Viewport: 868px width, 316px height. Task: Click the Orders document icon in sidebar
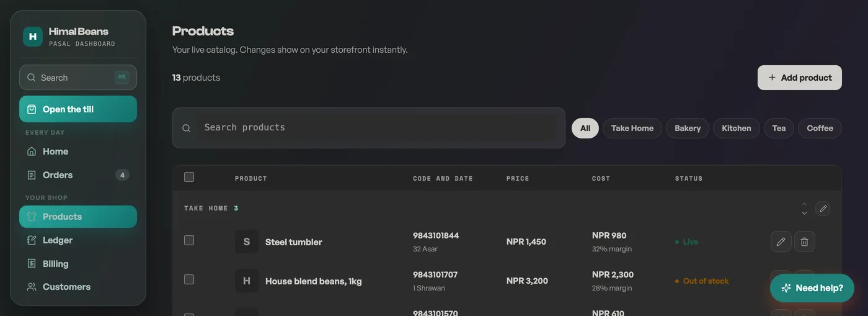pyautogui.click(x=32, y=175)
